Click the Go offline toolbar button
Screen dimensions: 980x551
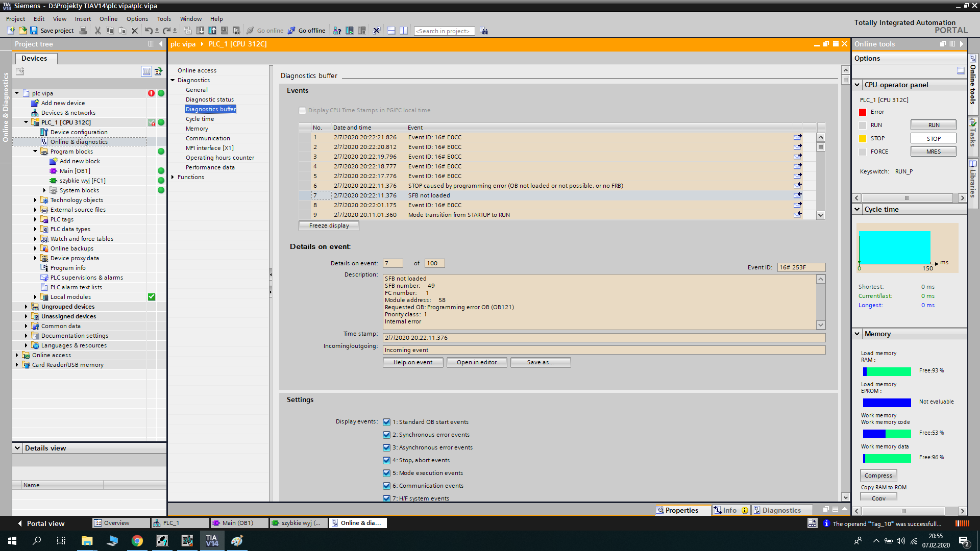tap(306, 31)
